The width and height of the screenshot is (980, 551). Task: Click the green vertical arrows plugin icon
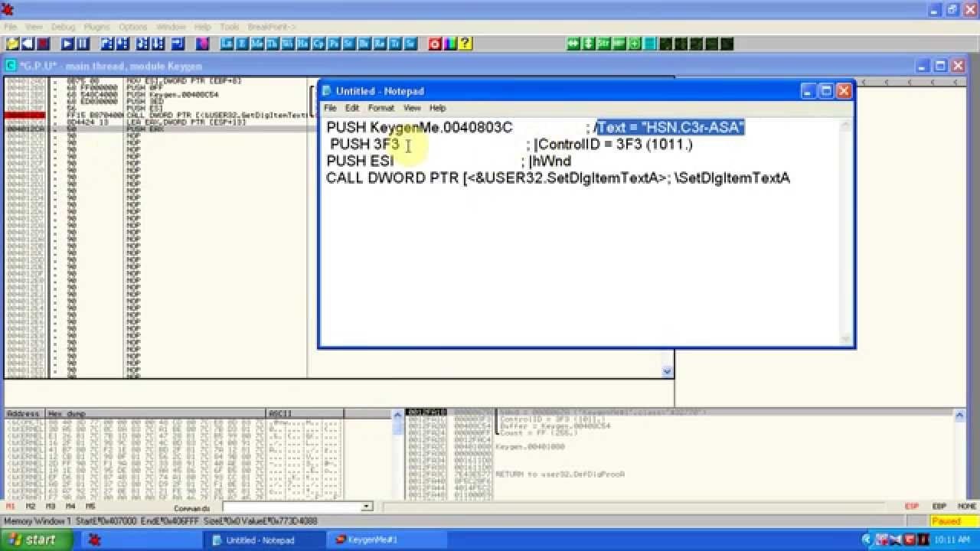click(588, 44)
